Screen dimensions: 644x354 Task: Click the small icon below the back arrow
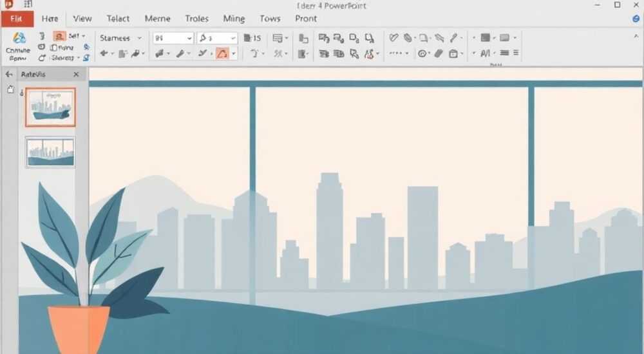coord(11,89)
